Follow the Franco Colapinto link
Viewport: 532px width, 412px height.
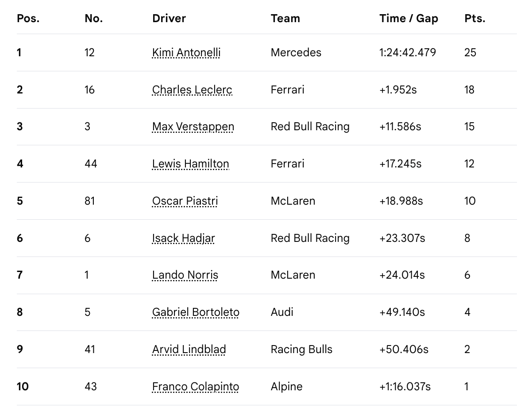pos(196,387)
